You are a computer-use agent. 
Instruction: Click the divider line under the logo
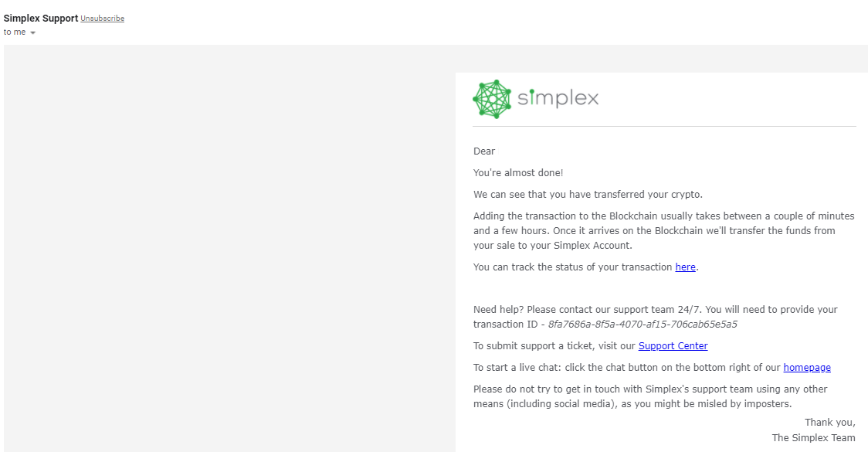pos(664,126)
